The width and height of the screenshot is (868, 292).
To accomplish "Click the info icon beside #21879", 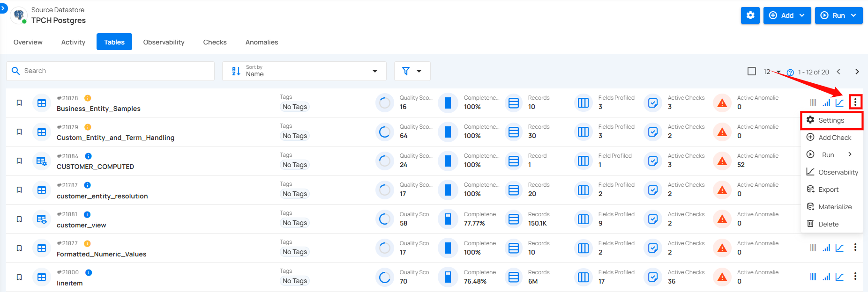I will [x=88, y=127].
